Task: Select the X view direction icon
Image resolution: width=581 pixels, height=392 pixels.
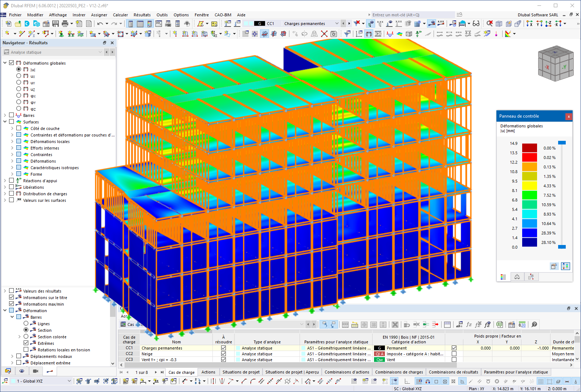Action: coord(529,24)
